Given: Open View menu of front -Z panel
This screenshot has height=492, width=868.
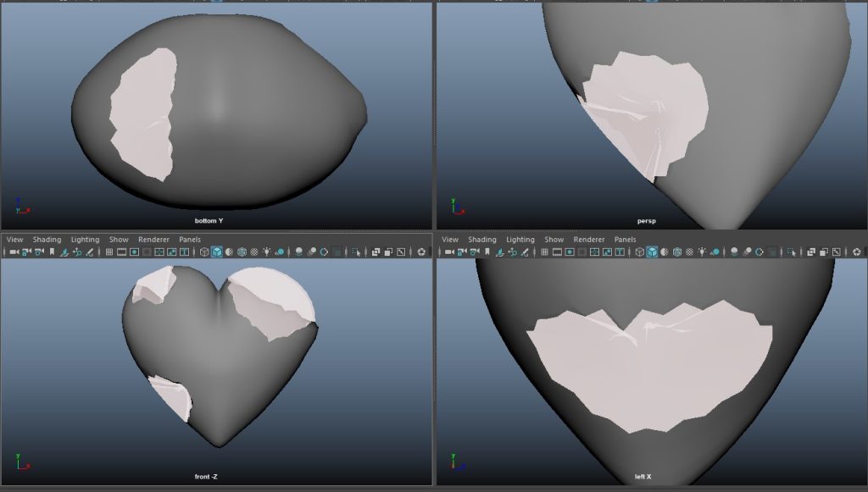Looking at the screenshot, I should pyautogui.click(x=15, y=240).
